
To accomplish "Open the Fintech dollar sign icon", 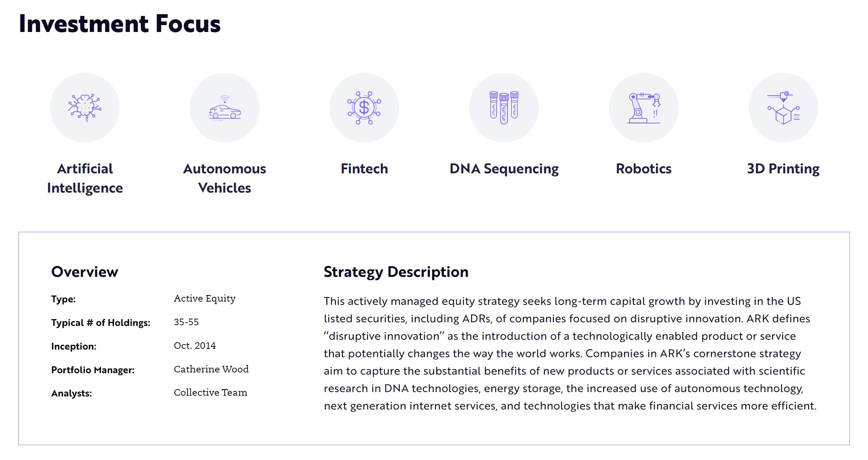I will 364,108.
